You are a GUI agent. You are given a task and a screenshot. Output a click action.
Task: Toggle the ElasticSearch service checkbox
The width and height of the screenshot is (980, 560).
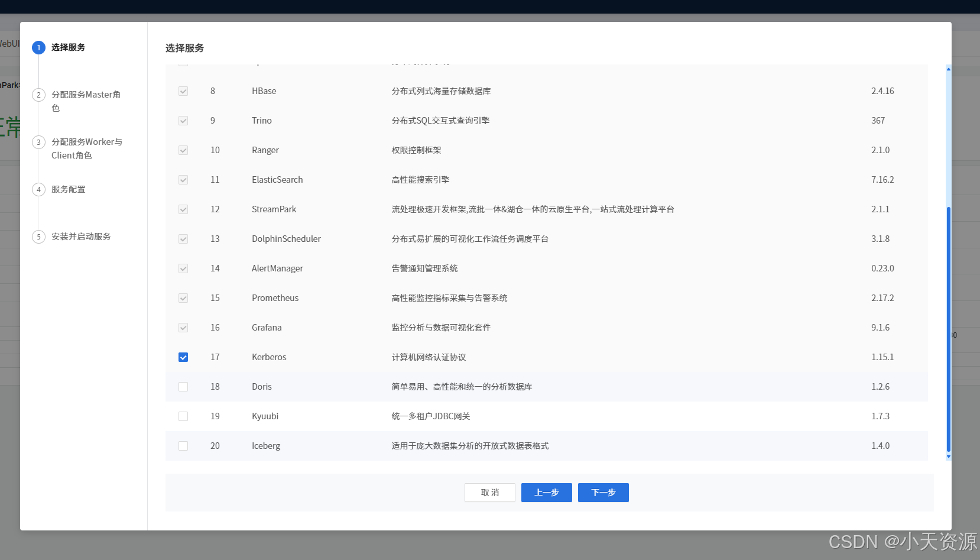pos(183,180)
